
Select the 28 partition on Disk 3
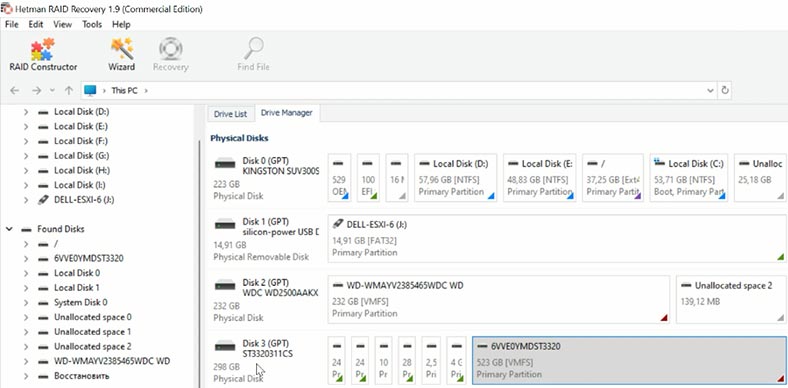click(x=408, y=360)
